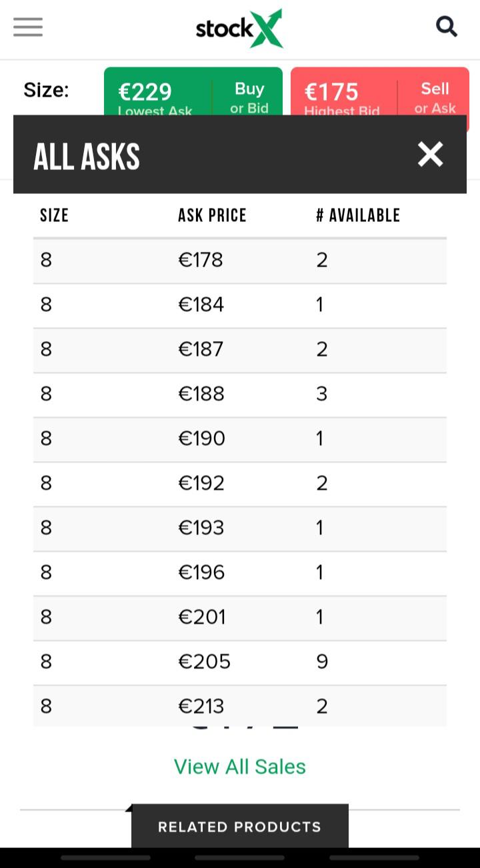Select the €213 ask row
480x868 pixels.
(x=239, y=705)
